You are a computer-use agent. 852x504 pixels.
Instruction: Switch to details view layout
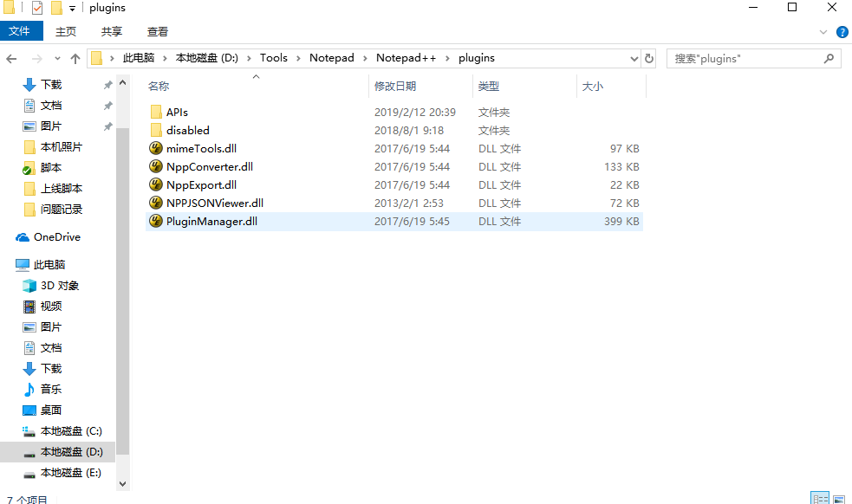point(819,499)
